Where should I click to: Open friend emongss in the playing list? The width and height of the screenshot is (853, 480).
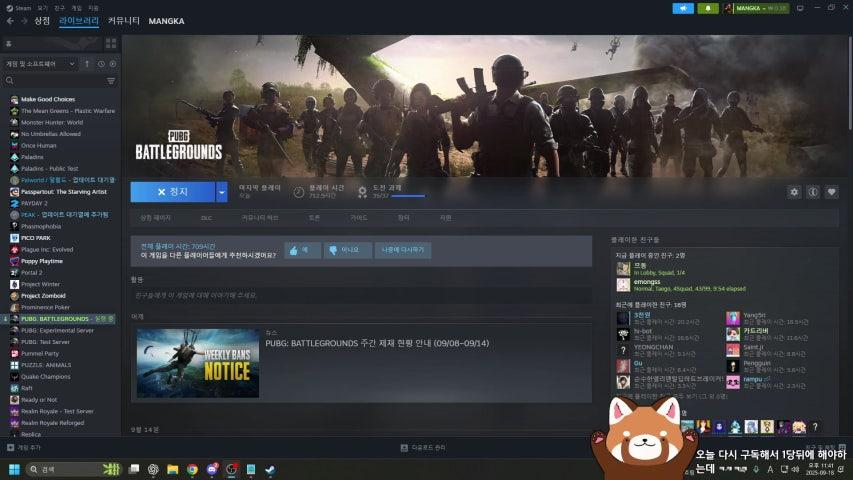pyautogui.click(x=647, y=282)
